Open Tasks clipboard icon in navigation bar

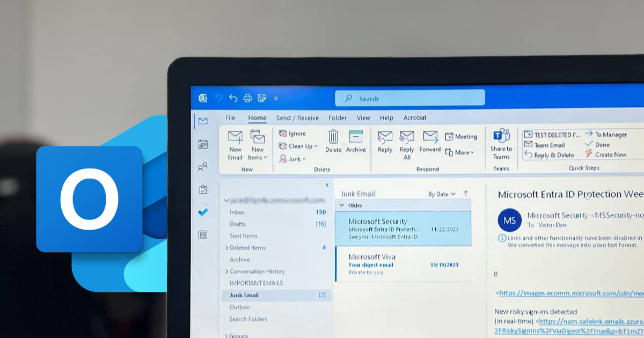click(202, 189)
